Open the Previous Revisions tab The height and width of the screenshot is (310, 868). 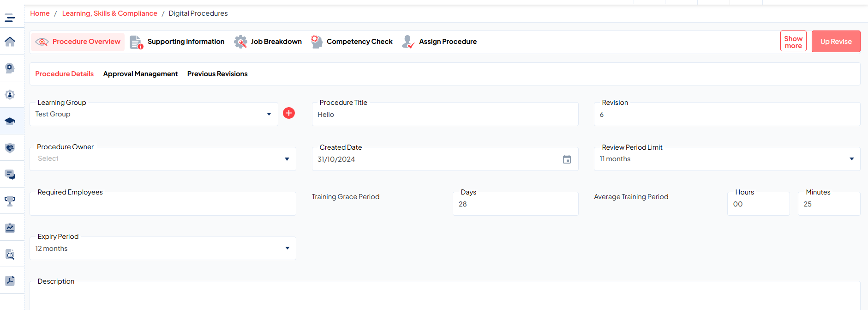tap(217, 74)
